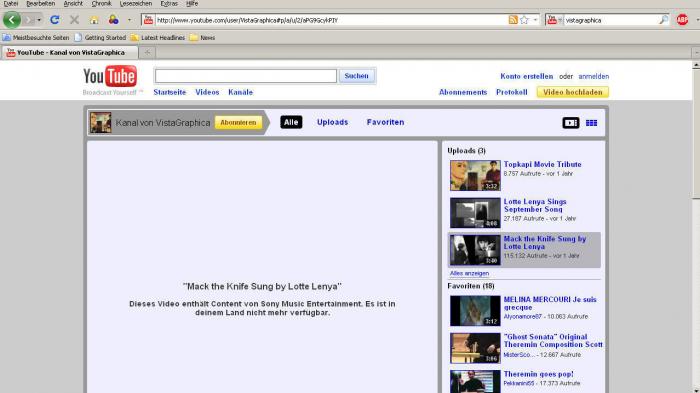The image size is (700, 393).
Task: Open MELINA MERCOURI Je suis grecque thumbnail
Action: tap(475, 311)
